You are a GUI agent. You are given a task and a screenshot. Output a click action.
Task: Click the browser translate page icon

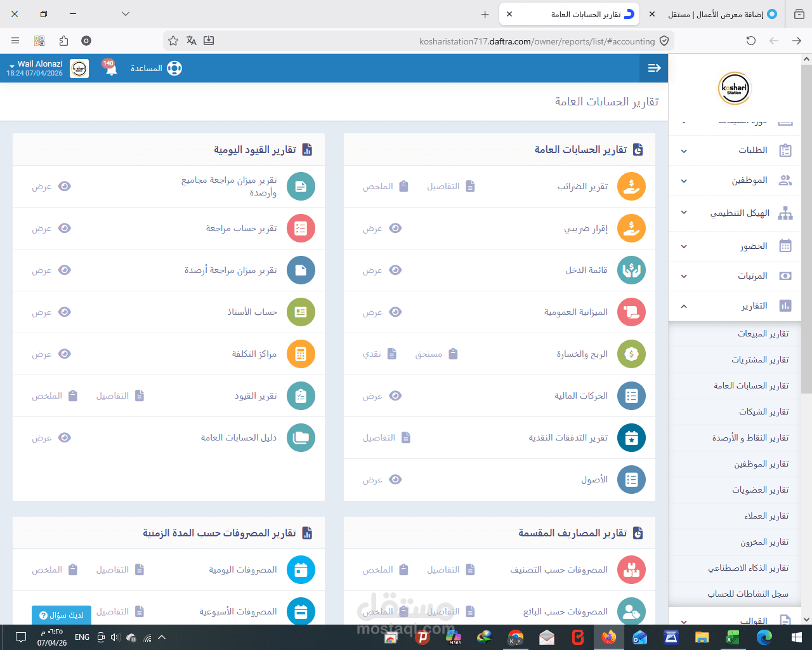191,41
